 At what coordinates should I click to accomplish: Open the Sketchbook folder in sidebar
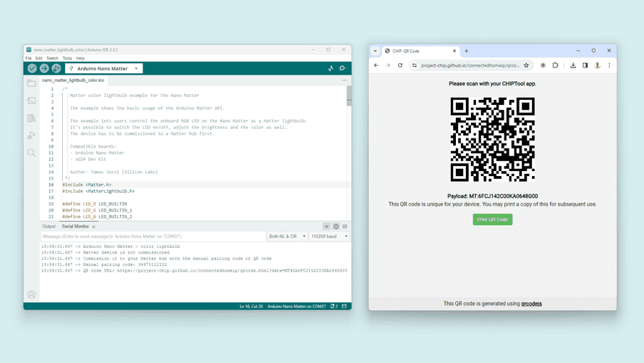click(x=31, y=83)
